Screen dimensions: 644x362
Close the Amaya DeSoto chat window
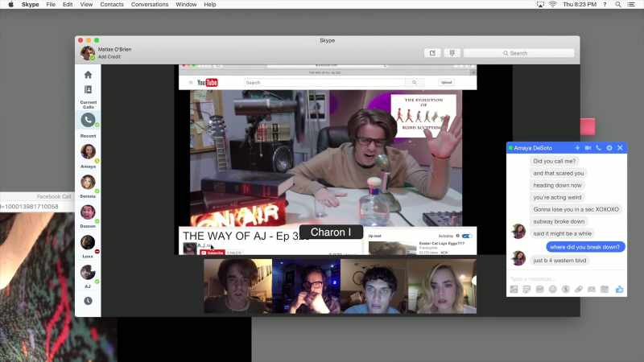620,148
